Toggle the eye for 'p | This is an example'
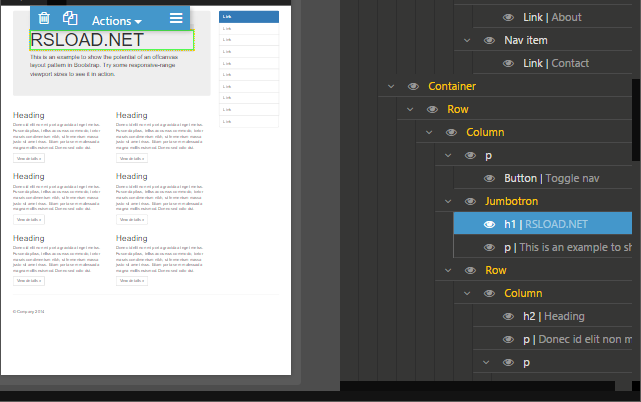The width and height of the screenshot is (641, 402). click(x=489, y=247)
